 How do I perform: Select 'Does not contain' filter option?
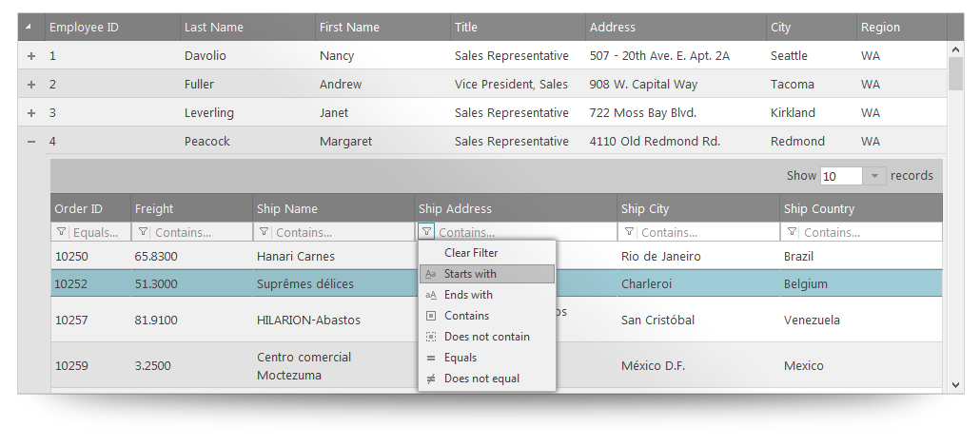(486, 337)
